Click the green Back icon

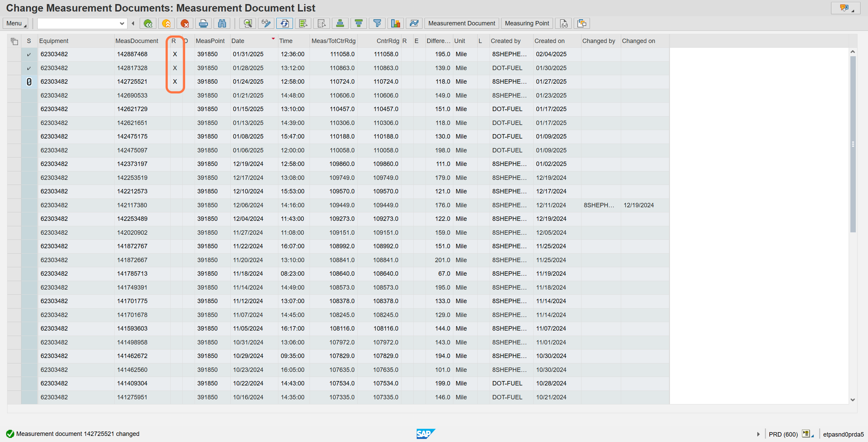click(148, 23)
